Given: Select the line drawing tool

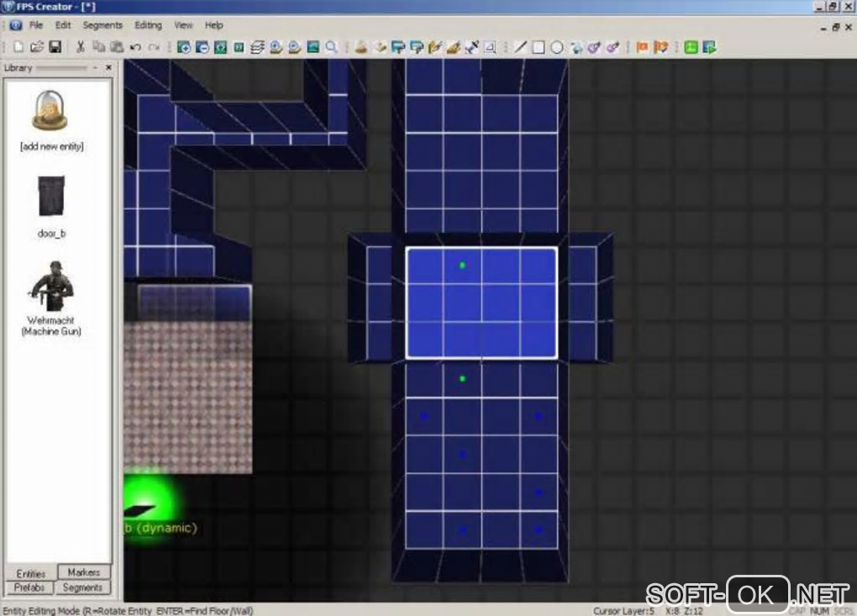Looking at the screenshot, I should (520, 48).
